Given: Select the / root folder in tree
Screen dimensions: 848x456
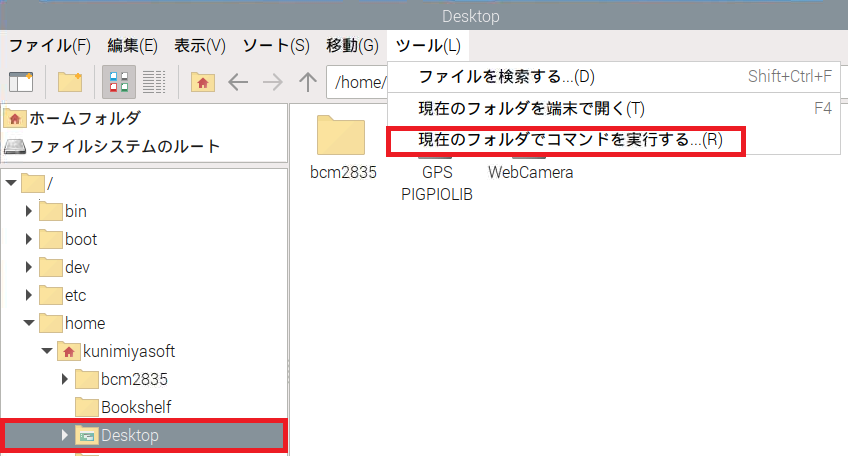Looking at the screenshot, I should [x=50, y=183].
